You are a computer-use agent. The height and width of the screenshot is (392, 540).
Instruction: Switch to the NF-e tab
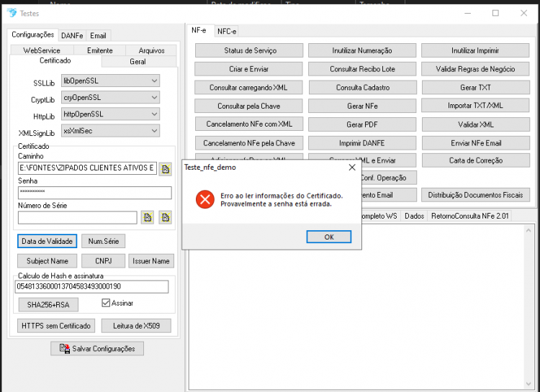pyautogui.click(x=199, y=30)
